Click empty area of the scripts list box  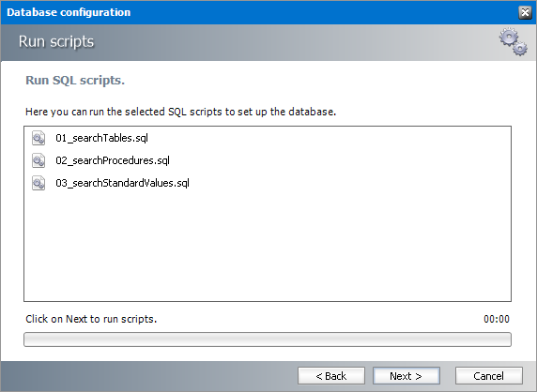[268, 247]
